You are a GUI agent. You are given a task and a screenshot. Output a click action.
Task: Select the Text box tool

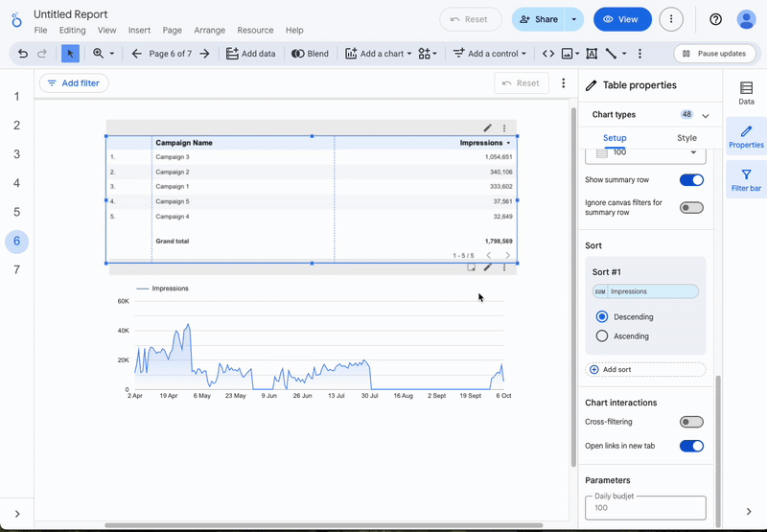[x=592, y=54]
